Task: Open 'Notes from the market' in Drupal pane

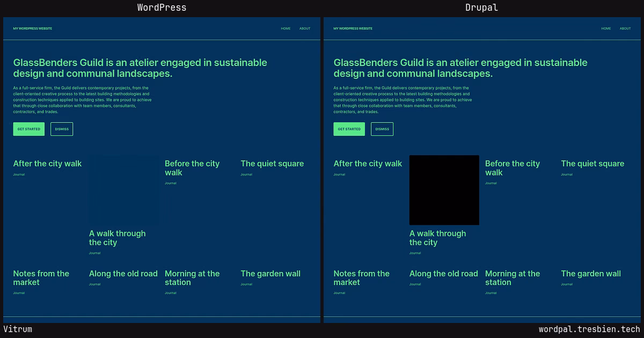Action: click(x=362, y=278)
